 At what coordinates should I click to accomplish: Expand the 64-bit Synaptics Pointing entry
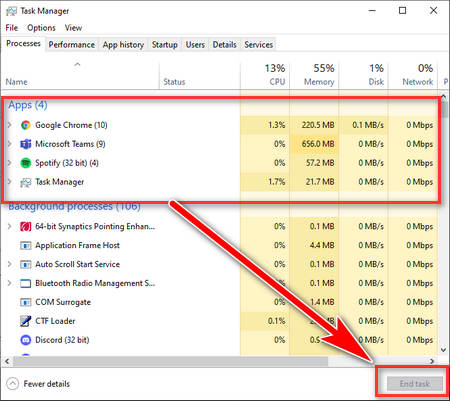(x=10, y=226)
